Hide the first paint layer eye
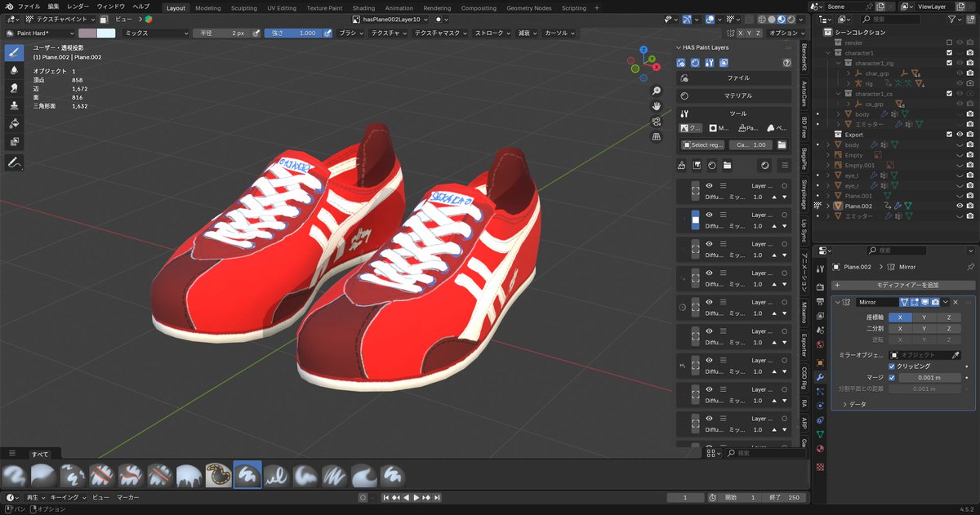The height and width of the screenshot is (515, 980). tap(709, 185)
